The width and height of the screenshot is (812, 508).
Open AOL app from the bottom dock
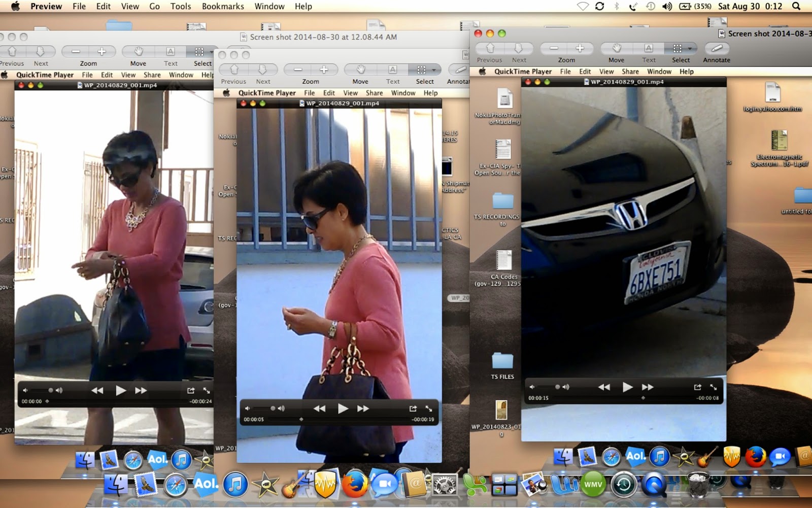tap(206, 484)
